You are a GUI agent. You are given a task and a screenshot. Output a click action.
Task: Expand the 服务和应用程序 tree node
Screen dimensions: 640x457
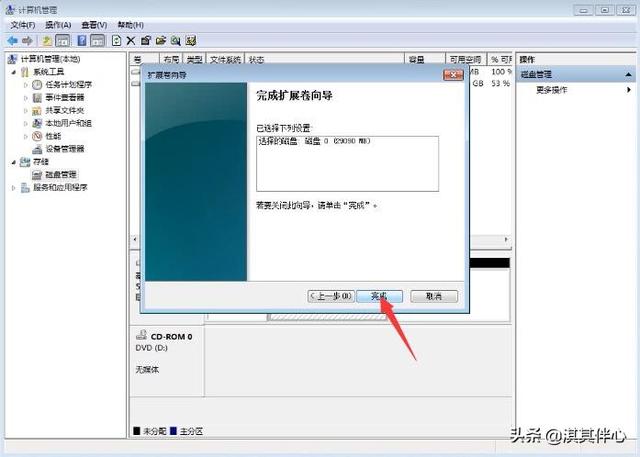point(14,187)
